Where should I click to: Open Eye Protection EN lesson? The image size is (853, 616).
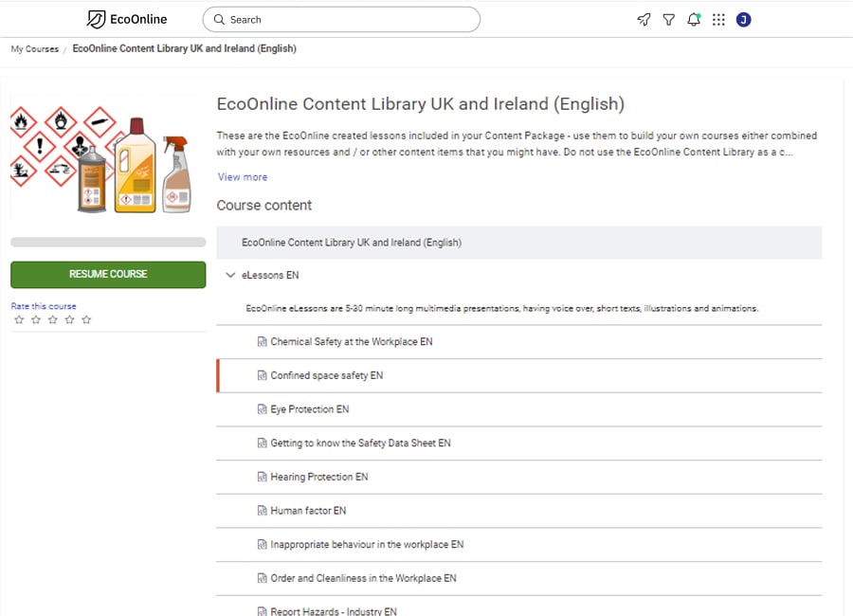[x=310, y=409]
